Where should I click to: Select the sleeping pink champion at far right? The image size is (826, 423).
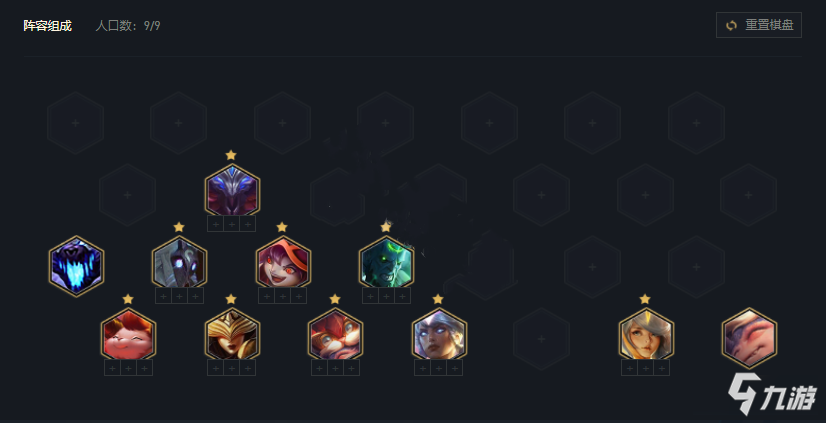tap(749, 338)
